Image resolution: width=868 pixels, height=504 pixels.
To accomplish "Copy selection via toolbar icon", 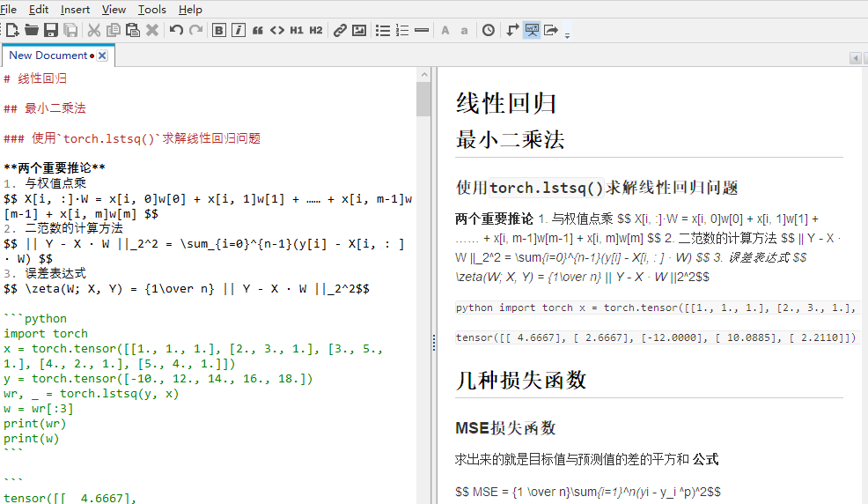I will (x=114, y=30).
